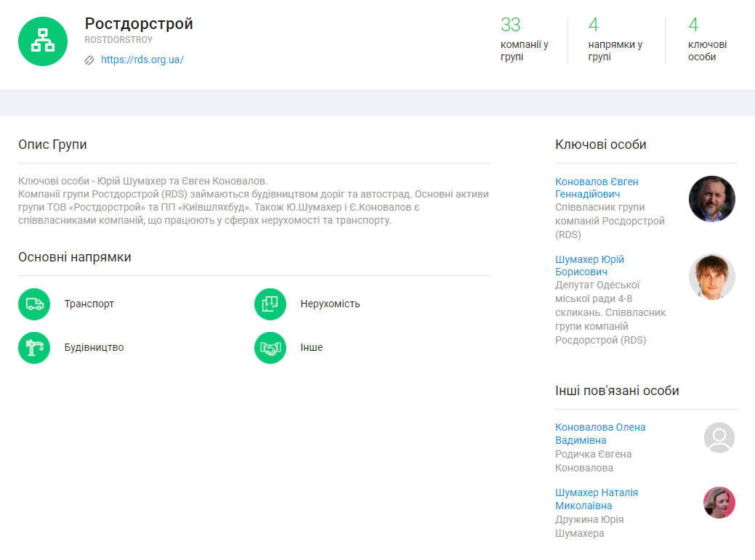The height and width of the screenshot is (560, 755).
Task: Open the Шумахер Юрій Борисович profile link
Action: tap(589, 266)
